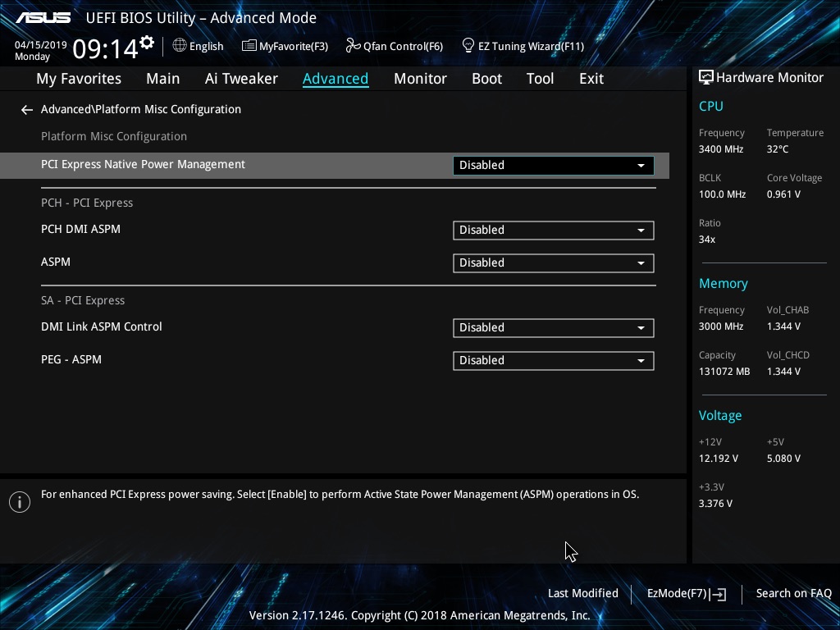Click the arrow of the PEG - ASPM box
The width and height of the screenshot is (840, 630).
click(x=641, y=361)
